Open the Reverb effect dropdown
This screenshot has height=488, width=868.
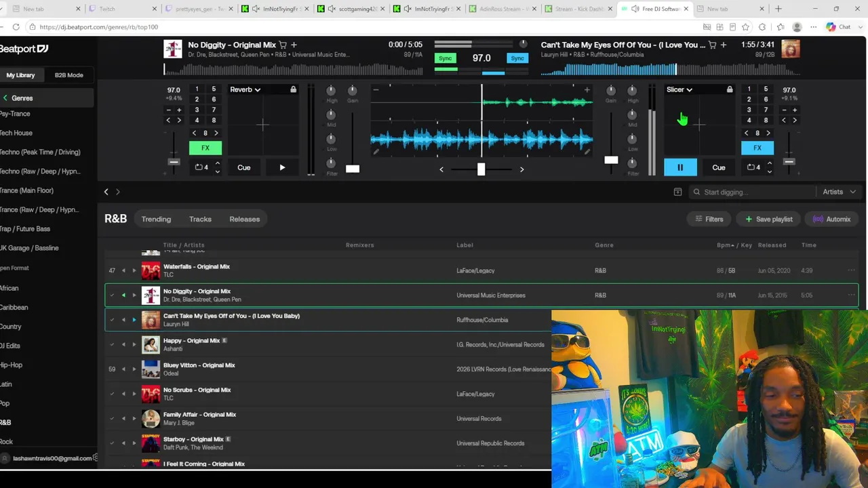(245, 89)
